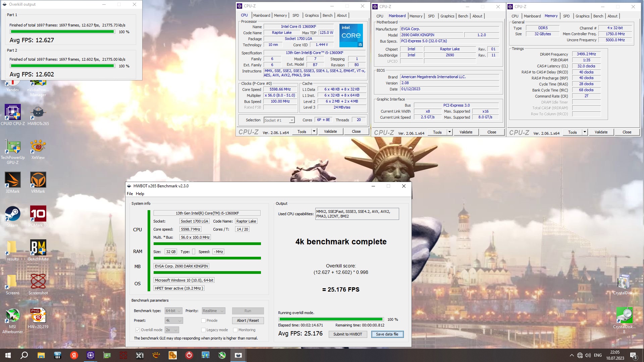
Task: Launch MSI Afterburner desktop icon
Action: coord(13,320)
